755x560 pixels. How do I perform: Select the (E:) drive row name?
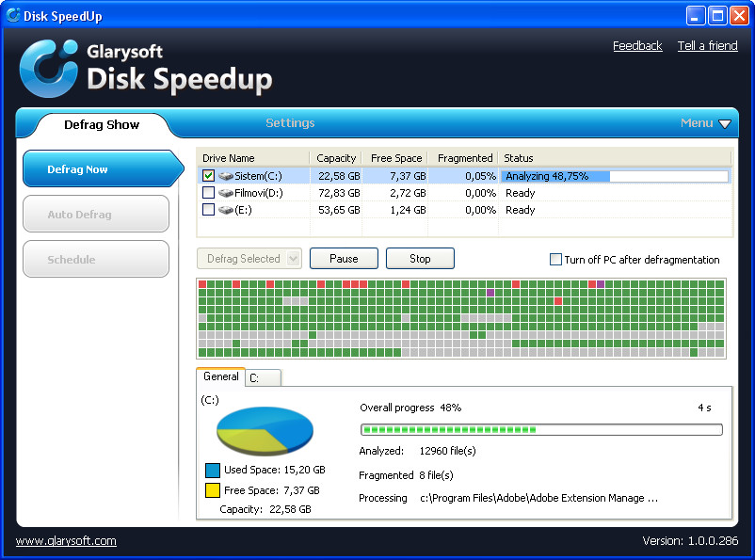point(243,210)
